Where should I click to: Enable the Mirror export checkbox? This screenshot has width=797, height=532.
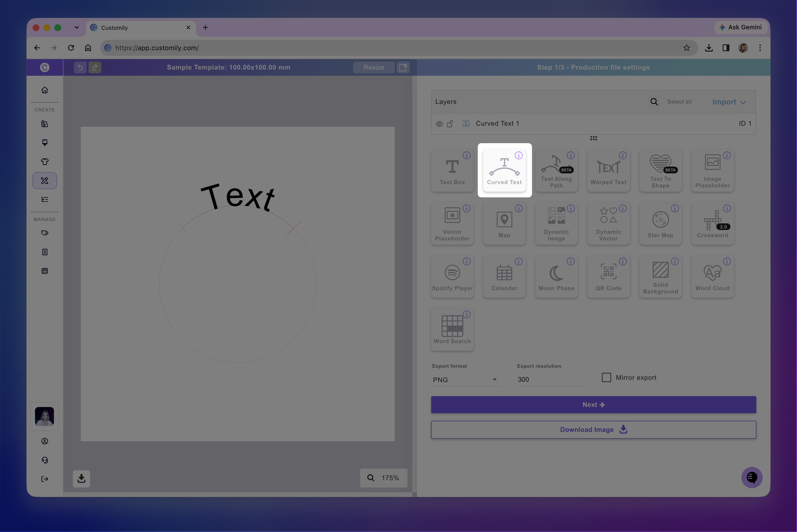(606, 377)
